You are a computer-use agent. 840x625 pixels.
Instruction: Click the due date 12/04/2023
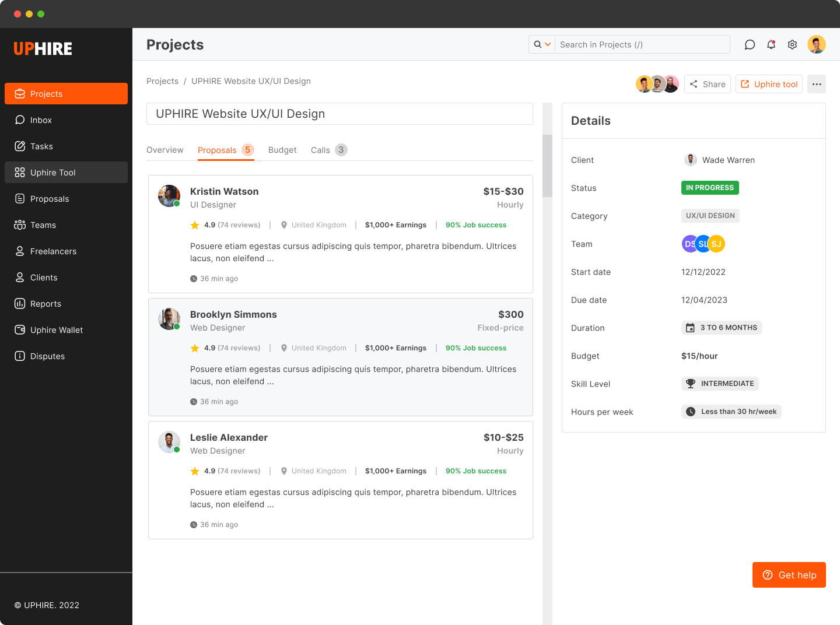[704, 300]
